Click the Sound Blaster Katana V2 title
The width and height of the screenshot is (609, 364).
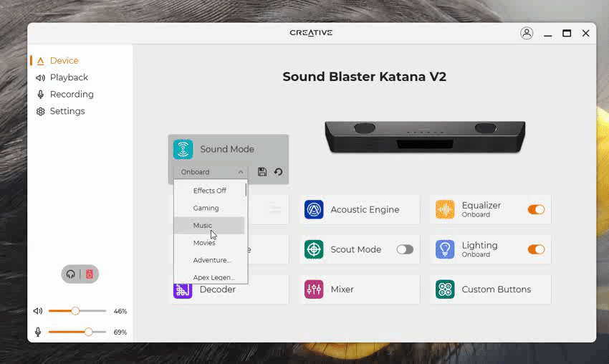tap(364, 77)
